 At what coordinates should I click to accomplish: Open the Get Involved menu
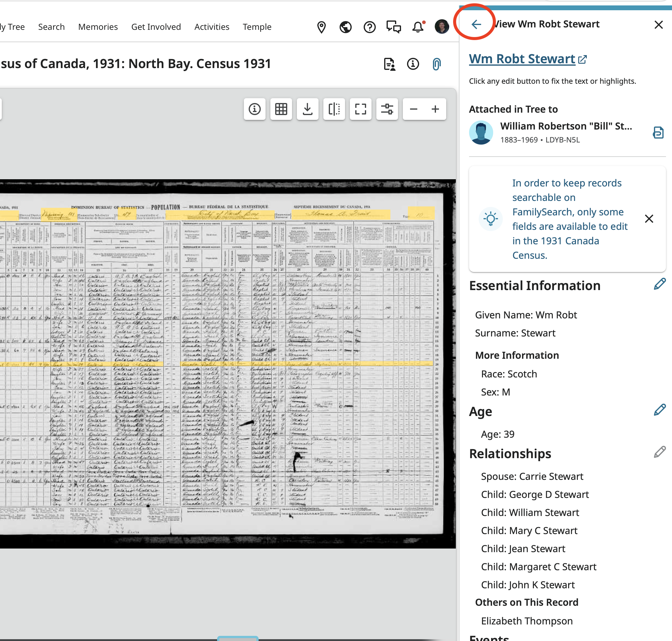156,27
